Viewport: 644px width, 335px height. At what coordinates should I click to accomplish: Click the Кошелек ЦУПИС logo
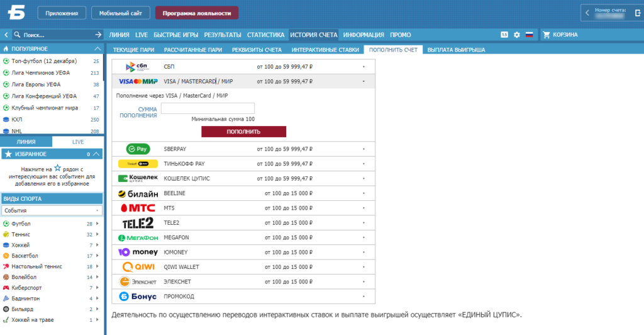coord(138,178)
